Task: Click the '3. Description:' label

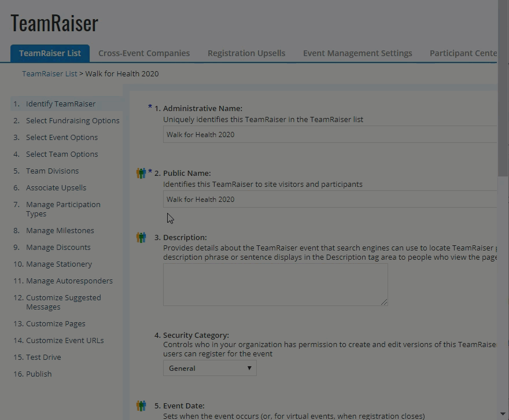Action: pos(180,238)
